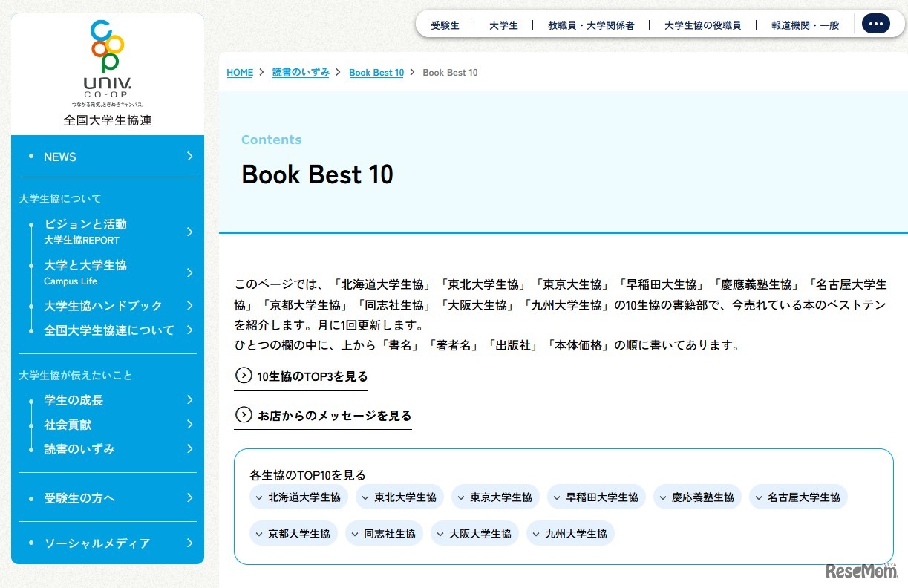Screen dimensions: 908x588
Task: Click circled arrow icon beside お店からのメッセージを見る
Action: pos(244,416)
